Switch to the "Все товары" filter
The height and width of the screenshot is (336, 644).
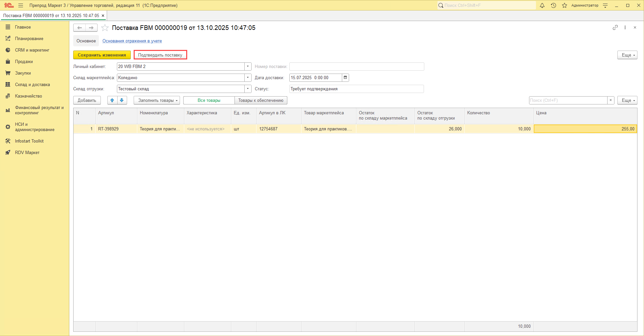coord(209,101)
